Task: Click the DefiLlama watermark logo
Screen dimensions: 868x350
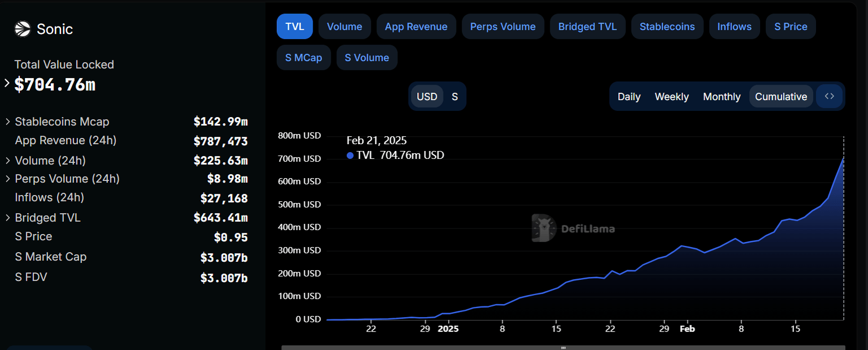Action: pyautogui.click(x=544, y=228)
